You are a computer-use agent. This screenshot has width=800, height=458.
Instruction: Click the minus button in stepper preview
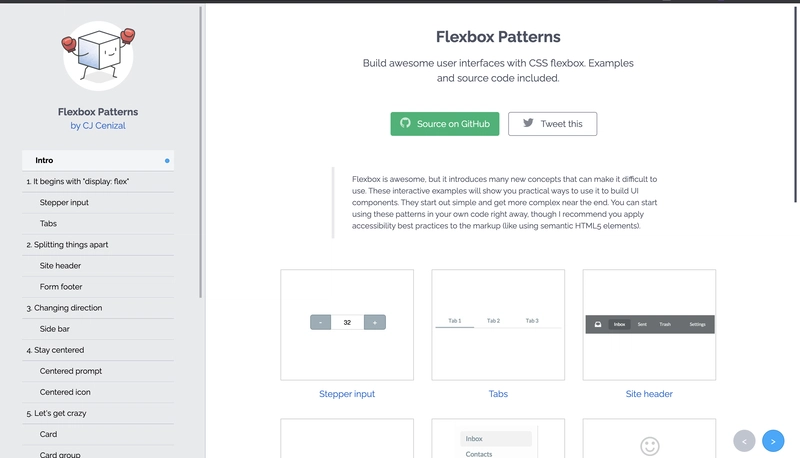click(x=320, y=322)
